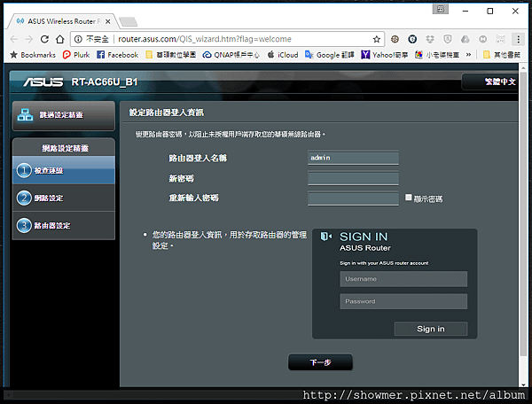This screenshot has height=404, width=532.
Task: Click the Sign in button
Action: tap(431, 329)
